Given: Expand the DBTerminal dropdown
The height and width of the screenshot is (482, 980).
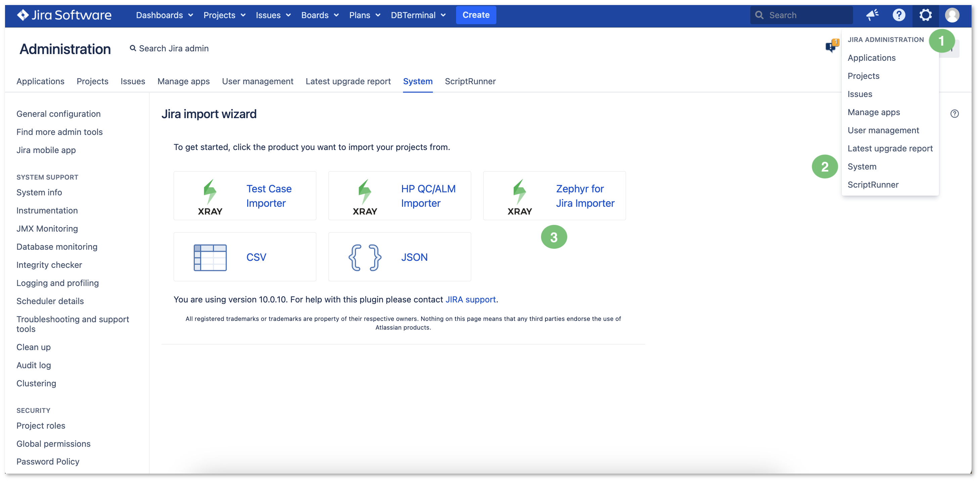Looking at the screenshot, I should click(418, 15).
